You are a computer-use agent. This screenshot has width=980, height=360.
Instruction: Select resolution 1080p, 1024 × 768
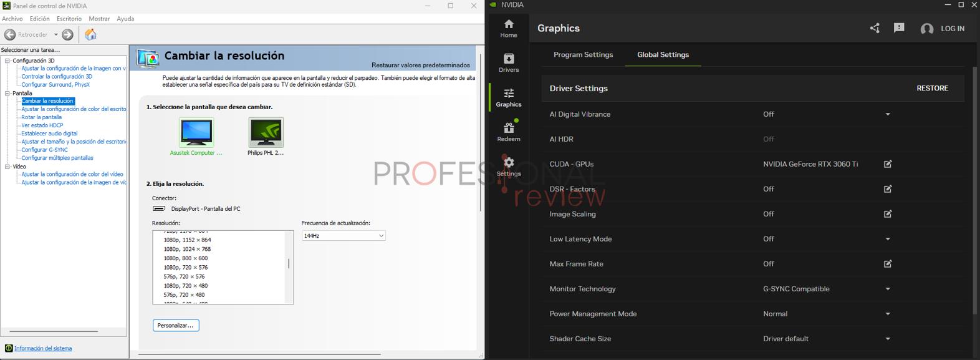tap(187, 249)
